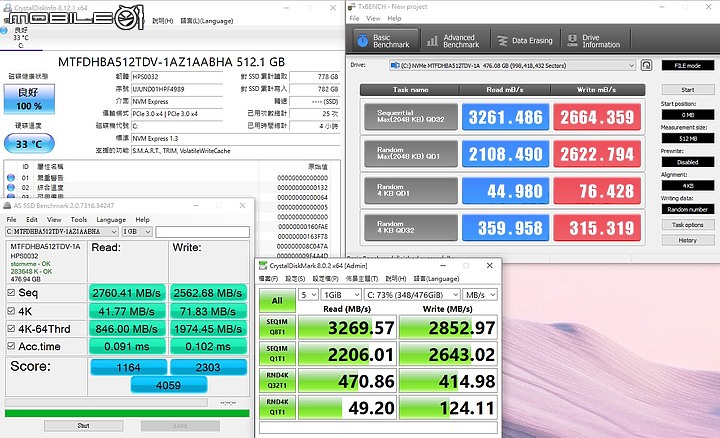Expand CrystalDiskMark MB/s unit dropdown
Image resolution: width=720 pixels, height=438 pixels.
click(480, 295)
